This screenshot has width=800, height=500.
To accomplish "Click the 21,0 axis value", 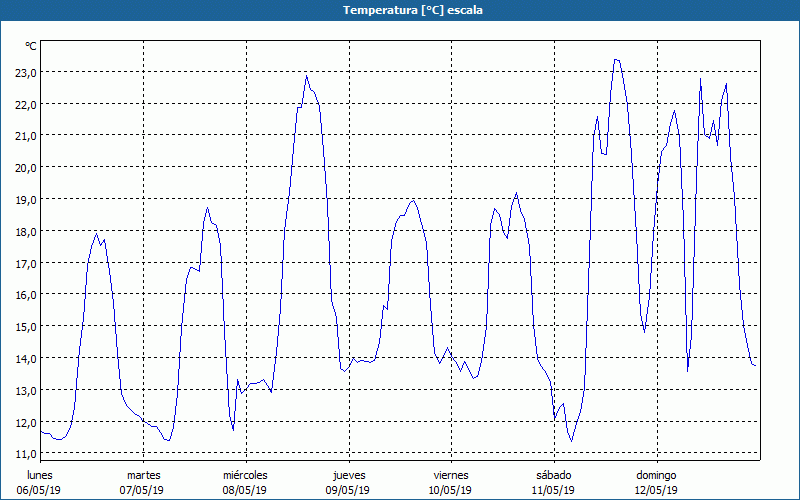I will pyautogui.click(x=26, y=136).
